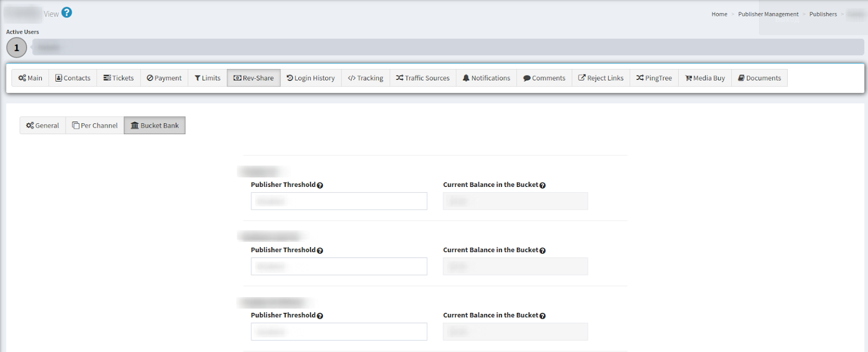868x352 pixels.
Task: Open the Payment tab
Action: (164, 78)
